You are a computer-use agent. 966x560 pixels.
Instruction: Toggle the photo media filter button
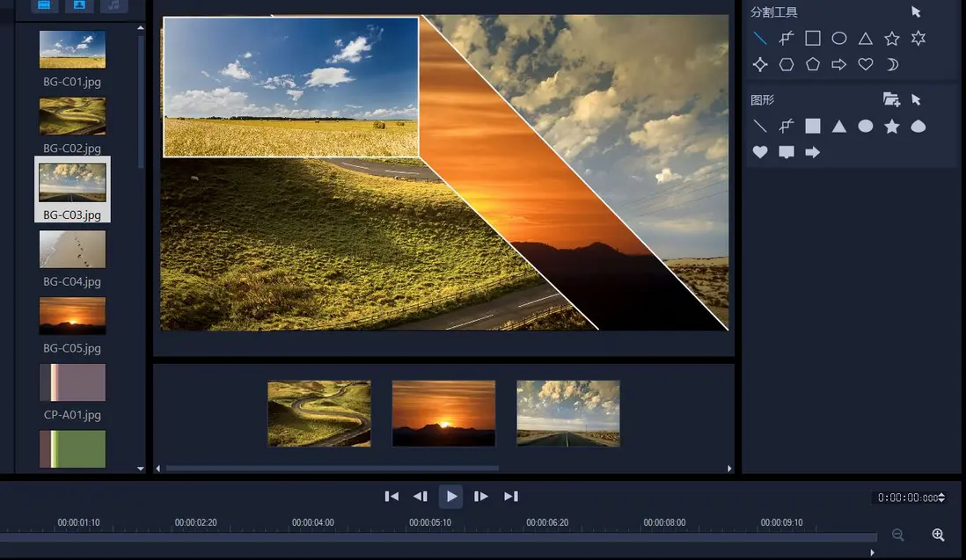pos(79,5)
